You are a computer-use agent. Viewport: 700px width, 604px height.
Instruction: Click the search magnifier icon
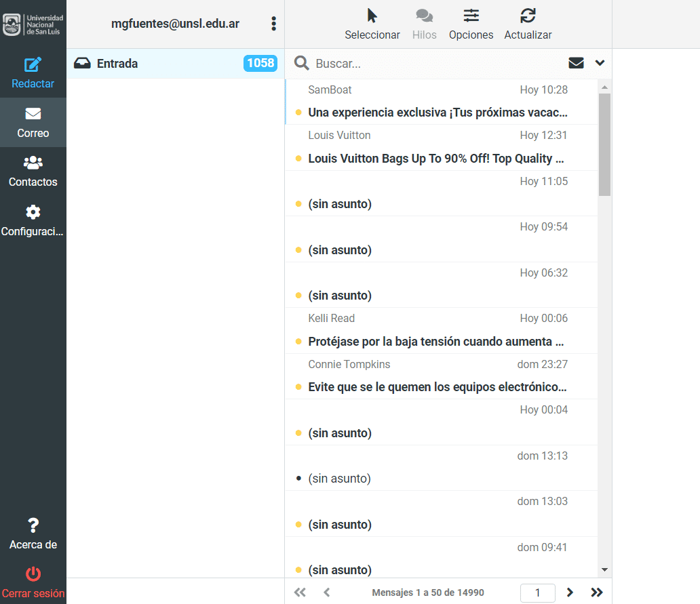(301, 63)
